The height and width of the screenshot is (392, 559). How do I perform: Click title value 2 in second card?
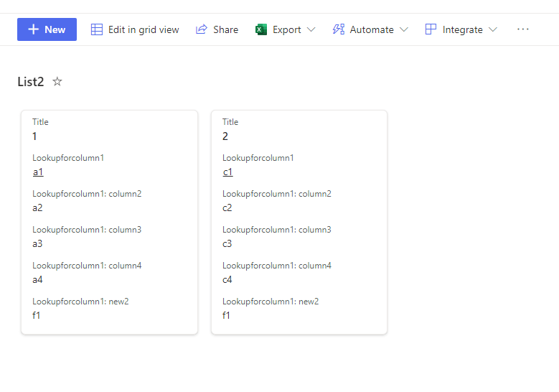(x=225, y=136)
